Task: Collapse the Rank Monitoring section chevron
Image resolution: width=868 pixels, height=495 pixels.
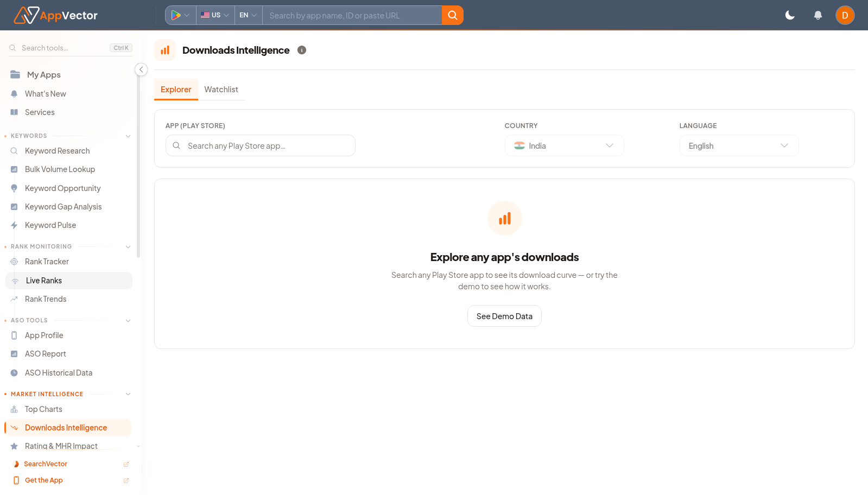Action: pos(128,246)
